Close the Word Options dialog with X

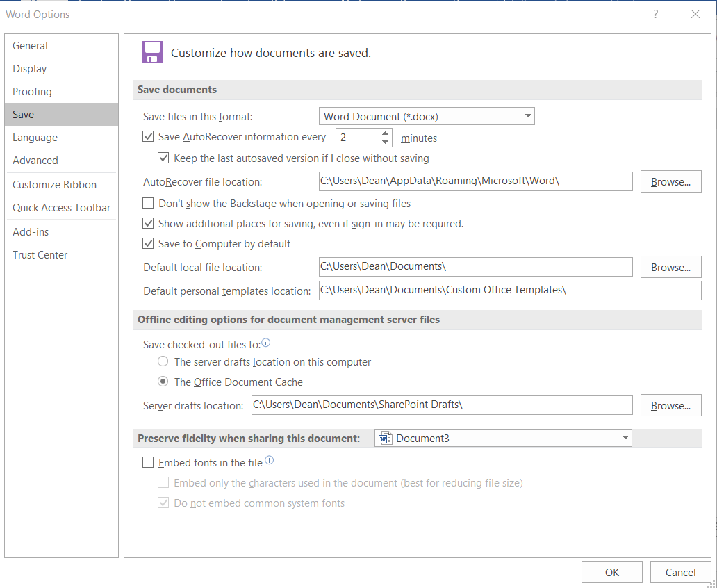tap(695, 14)
